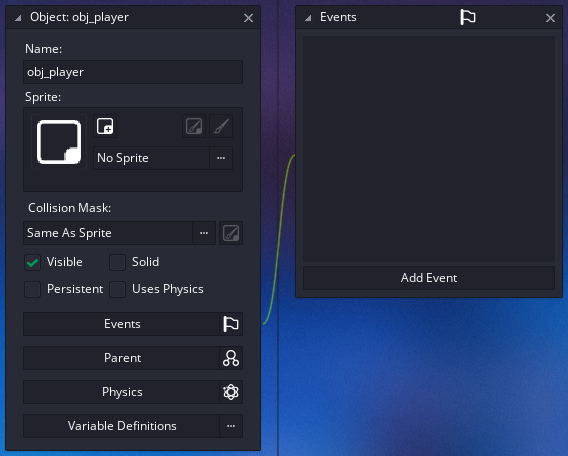Click the Name field containing obj_player

[x=133, y=72]
